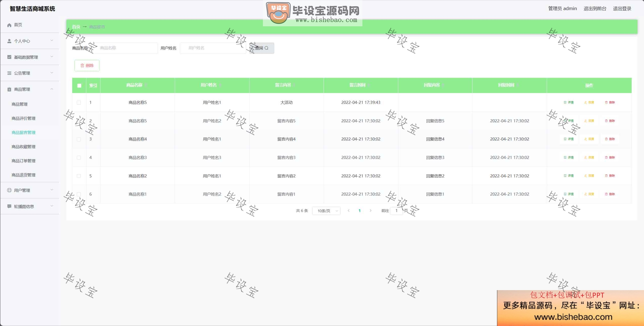The width and height of the screenshot is (644, 326).
Task: Click 回复 for the 留言内容5 row
Action: click(589, 121)
